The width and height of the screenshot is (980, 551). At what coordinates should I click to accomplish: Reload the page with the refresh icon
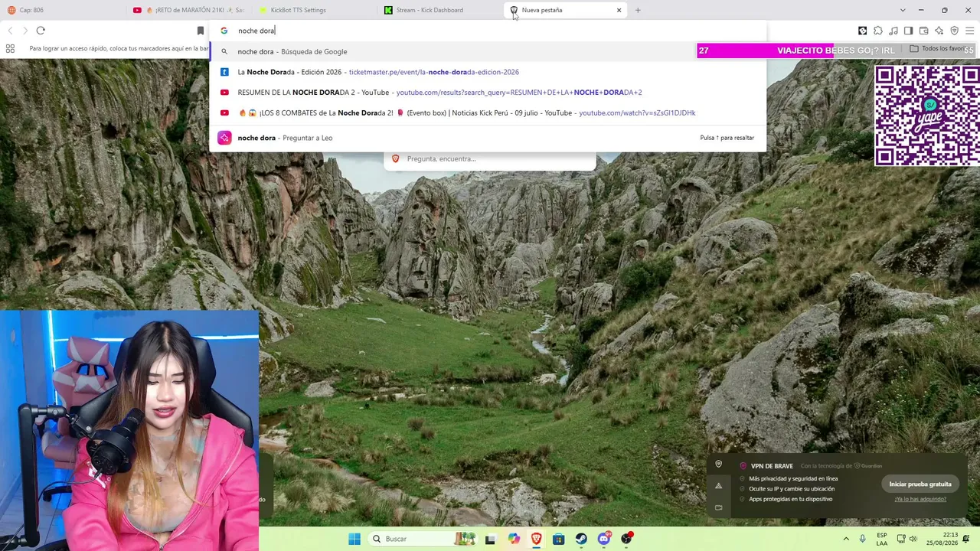[41, 31]
